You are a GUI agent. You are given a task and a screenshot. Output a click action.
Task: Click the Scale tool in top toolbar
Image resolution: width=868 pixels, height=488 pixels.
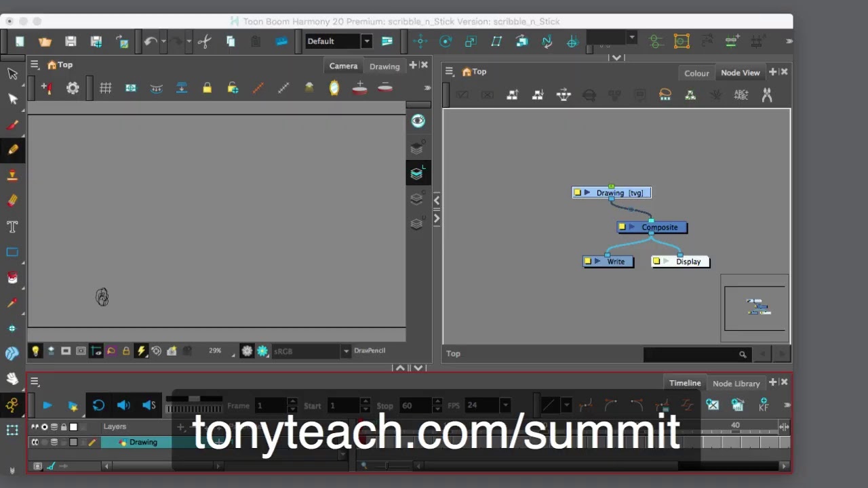tap(471, 41)
